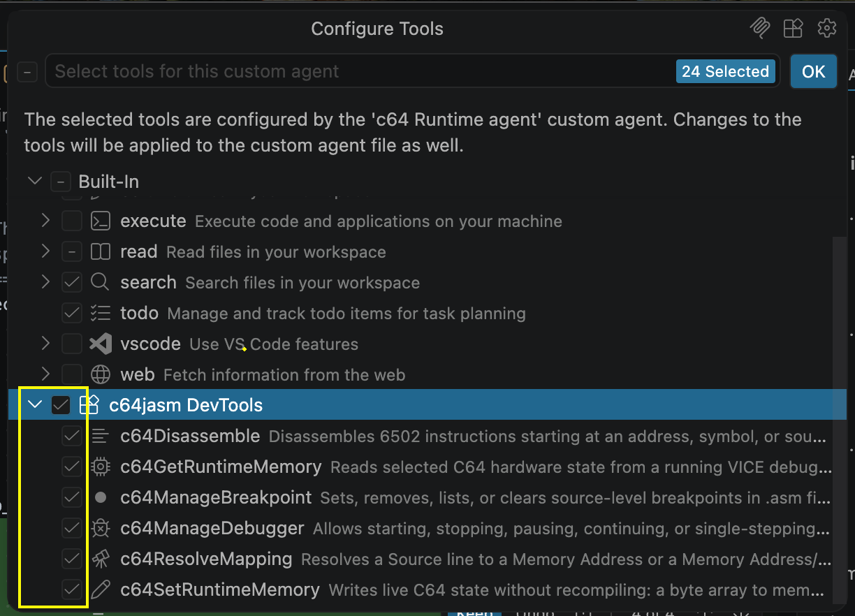Select the c64ResolveMapping row label
Screen dimensions: 855x616
click(x=206, y=559)
